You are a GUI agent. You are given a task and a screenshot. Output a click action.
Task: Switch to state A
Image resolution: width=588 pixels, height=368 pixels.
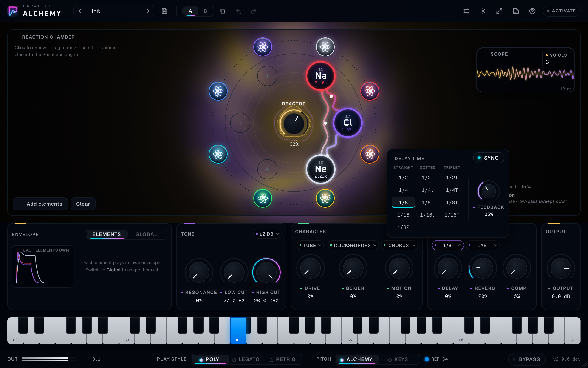click(x=190, y=11)
